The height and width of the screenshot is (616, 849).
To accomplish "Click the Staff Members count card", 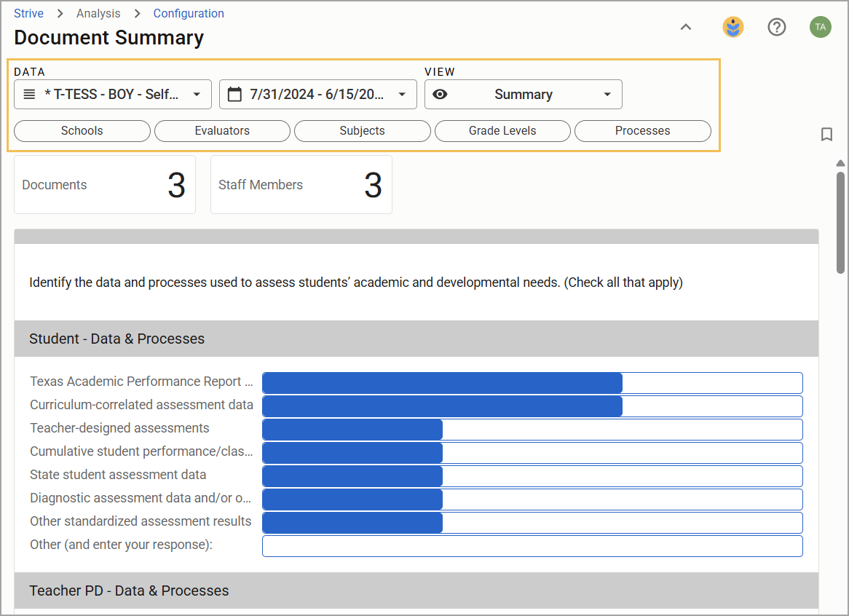I will click(x=301, y=185).
